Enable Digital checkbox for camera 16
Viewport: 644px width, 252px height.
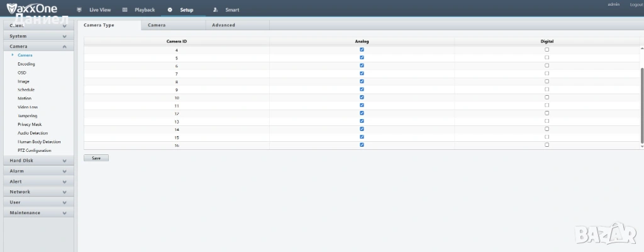(547, 144)
